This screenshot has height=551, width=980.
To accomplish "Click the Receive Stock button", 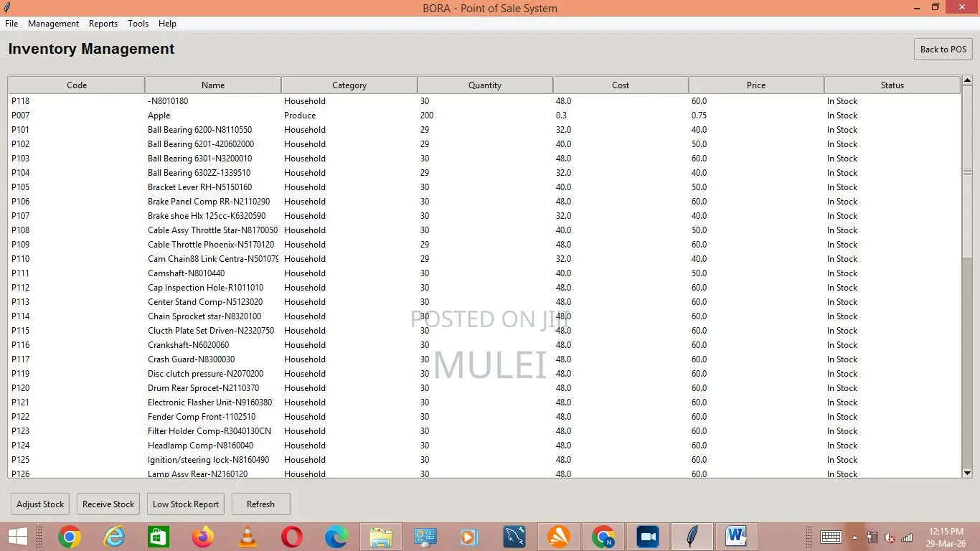I will coord(108,504).
